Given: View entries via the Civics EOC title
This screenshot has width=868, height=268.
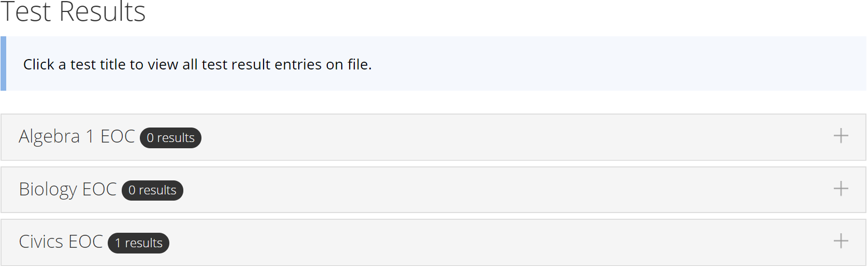Looking at the screenshot, I should coord(61,242).
